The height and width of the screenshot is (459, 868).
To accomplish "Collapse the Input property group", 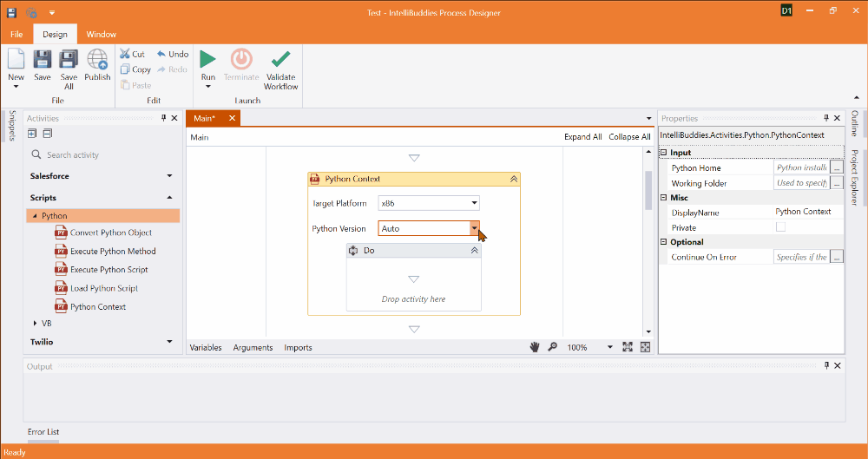I will 664,152.
